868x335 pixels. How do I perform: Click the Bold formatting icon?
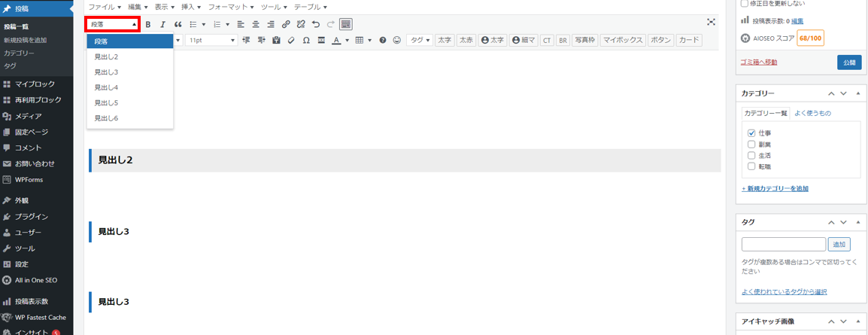tap(148, 24)
